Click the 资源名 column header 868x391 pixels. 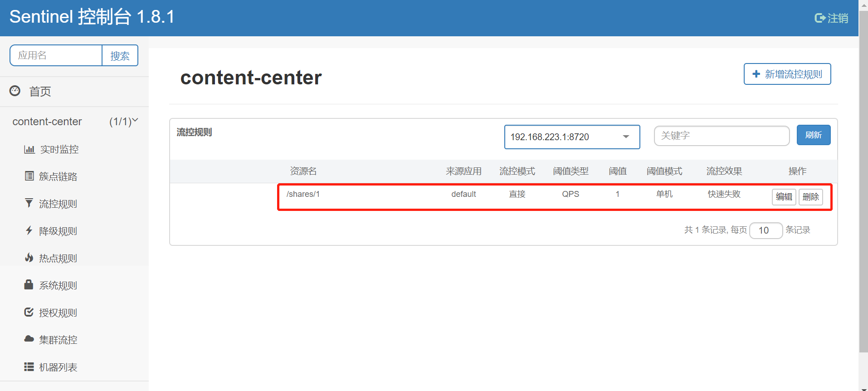pyautogui.click(x=303, y=171)
